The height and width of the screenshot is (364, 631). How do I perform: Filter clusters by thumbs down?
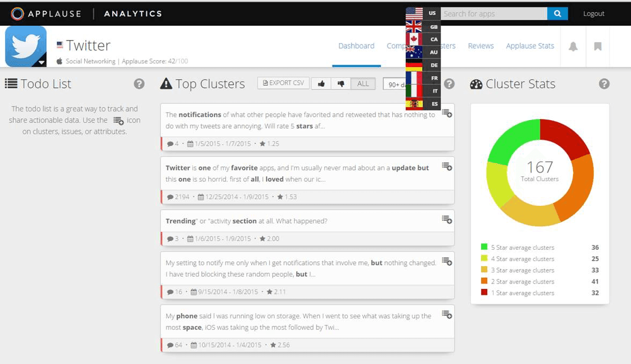click(341, 84)
